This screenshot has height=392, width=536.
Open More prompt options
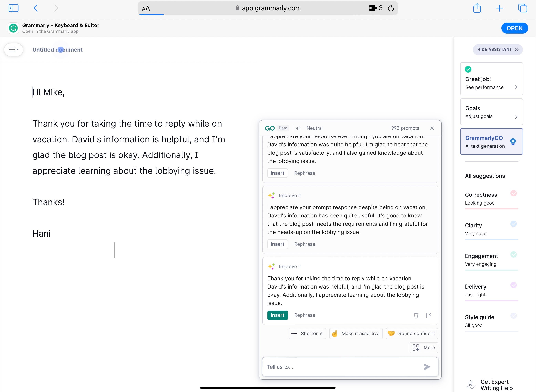(424, 347)
